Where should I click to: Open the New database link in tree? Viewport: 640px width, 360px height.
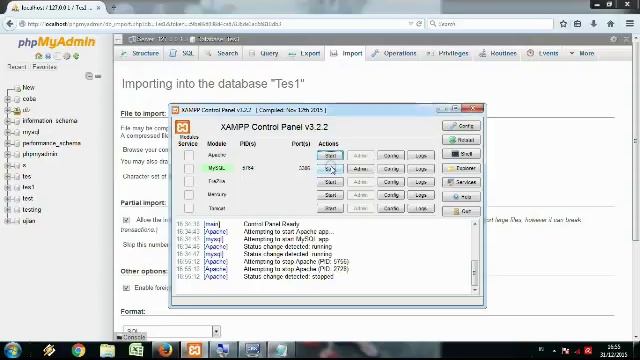(28, 88)
